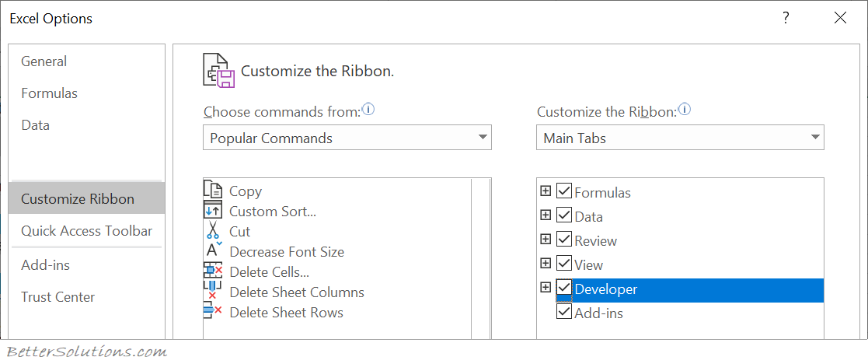Open the Main Tabs dropdown

click(681, 138)
